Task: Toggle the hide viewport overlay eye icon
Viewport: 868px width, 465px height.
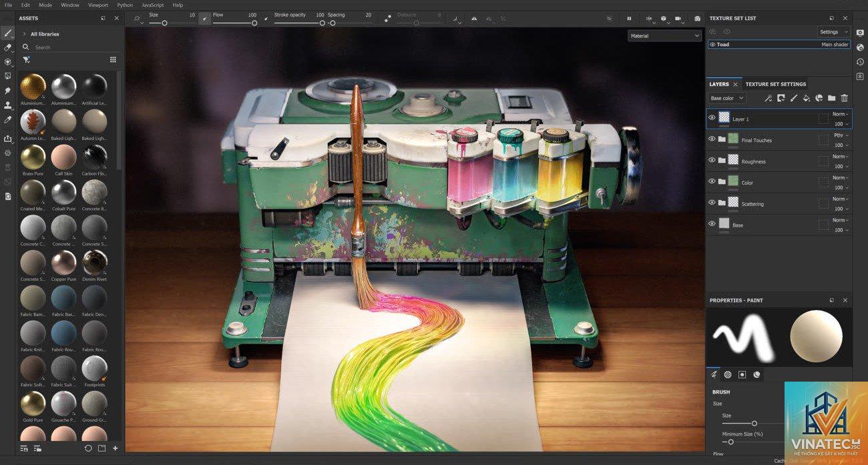Action: (609, 19)
